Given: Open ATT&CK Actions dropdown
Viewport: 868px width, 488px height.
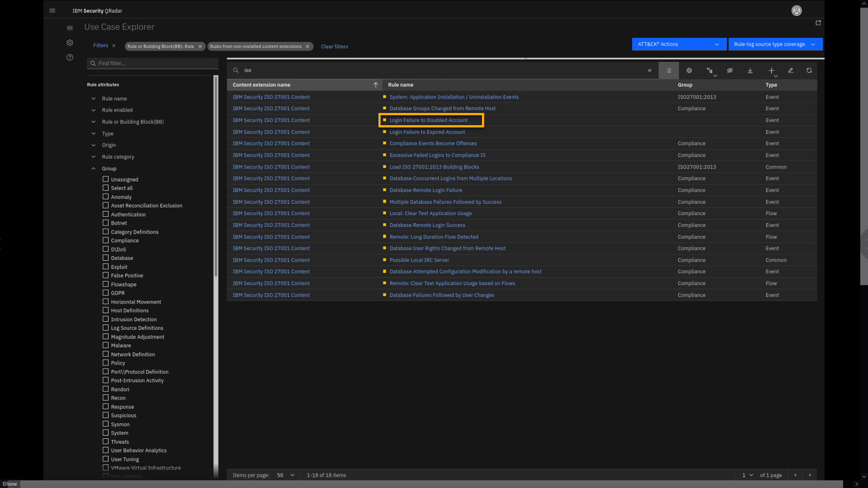Looking at the screenshot, I should tap(679, 44).
